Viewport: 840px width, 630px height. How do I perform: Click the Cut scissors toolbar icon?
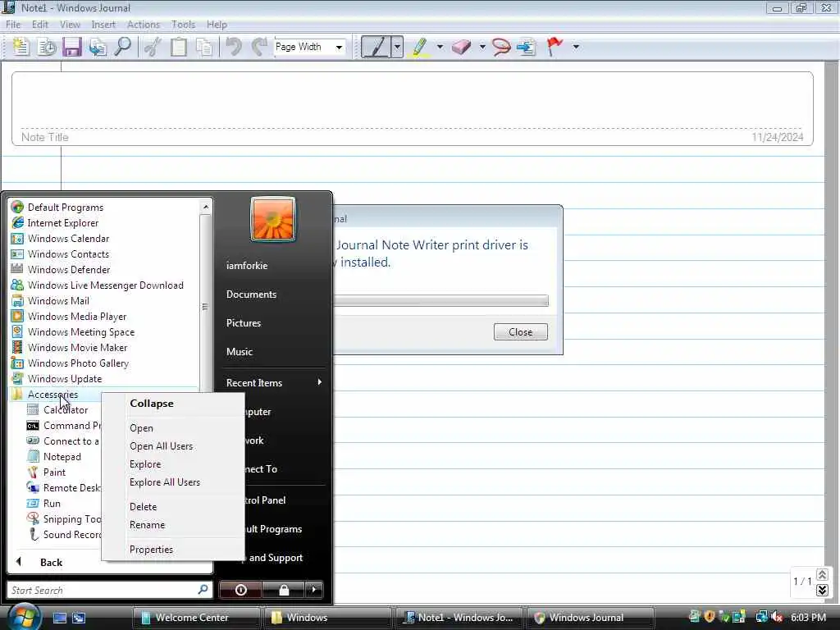click(153, 47)
